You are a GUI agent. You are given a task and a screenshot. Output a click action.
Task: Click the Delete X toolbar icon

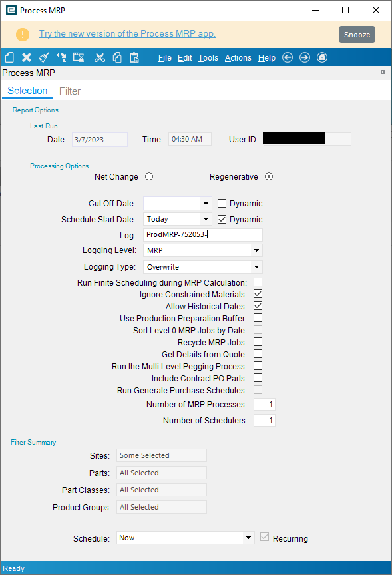(x=27, y=57)
